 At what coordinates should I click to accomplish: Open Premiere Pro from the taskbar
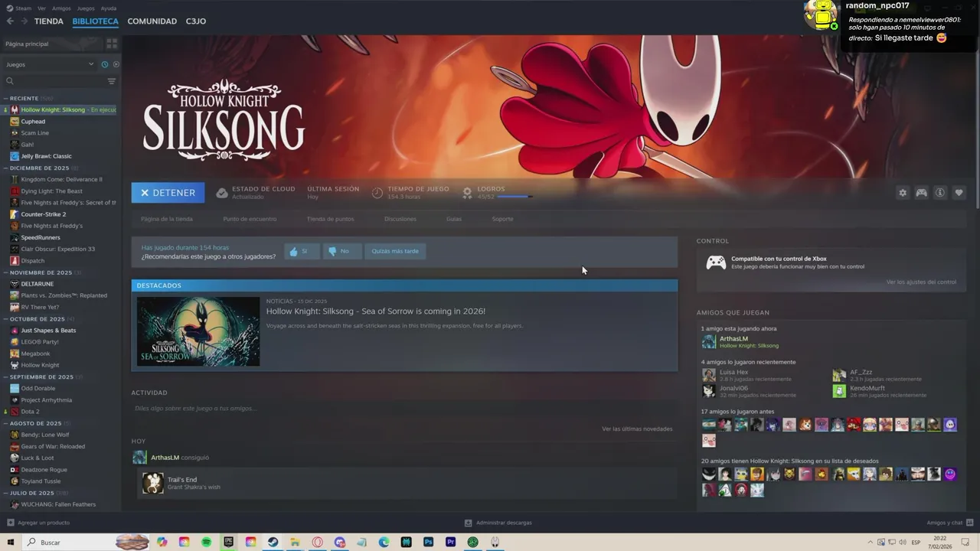click(x=450, y=542)
